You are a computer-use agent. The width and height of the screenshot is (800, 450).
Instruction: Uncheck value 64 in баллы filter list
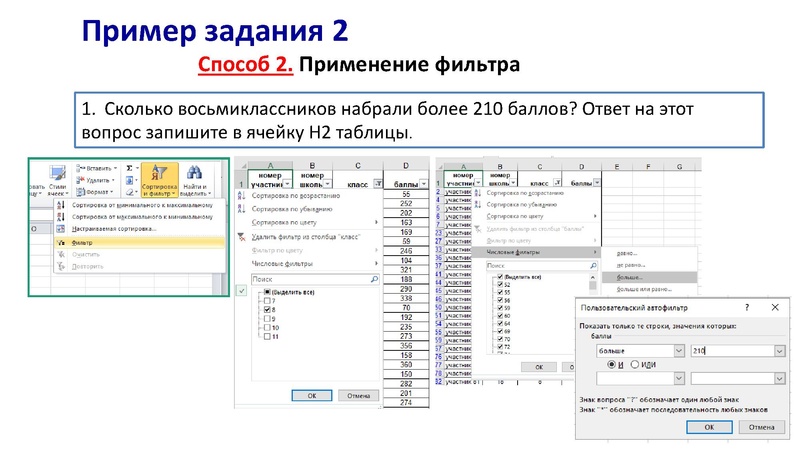tap(500, 323)
